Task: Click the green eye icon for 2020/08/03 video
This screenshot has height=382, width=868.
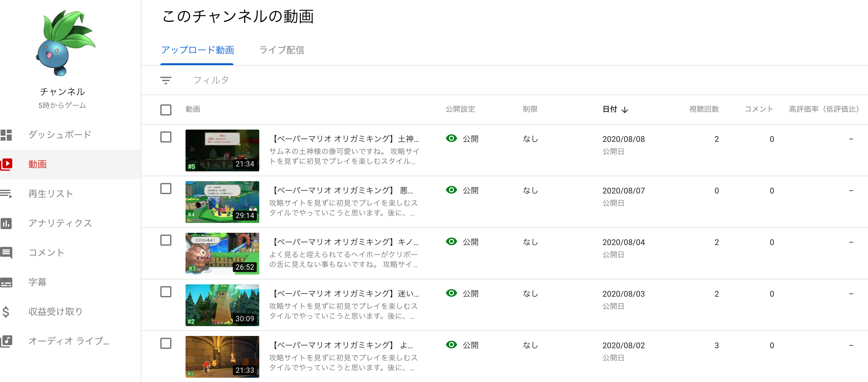Action: (451, 293)
